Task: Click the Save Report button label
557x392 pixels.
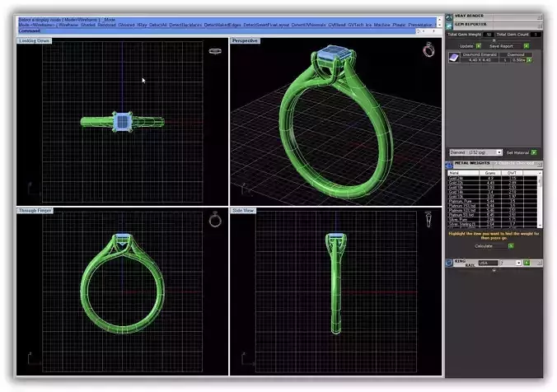Action: 501,46
